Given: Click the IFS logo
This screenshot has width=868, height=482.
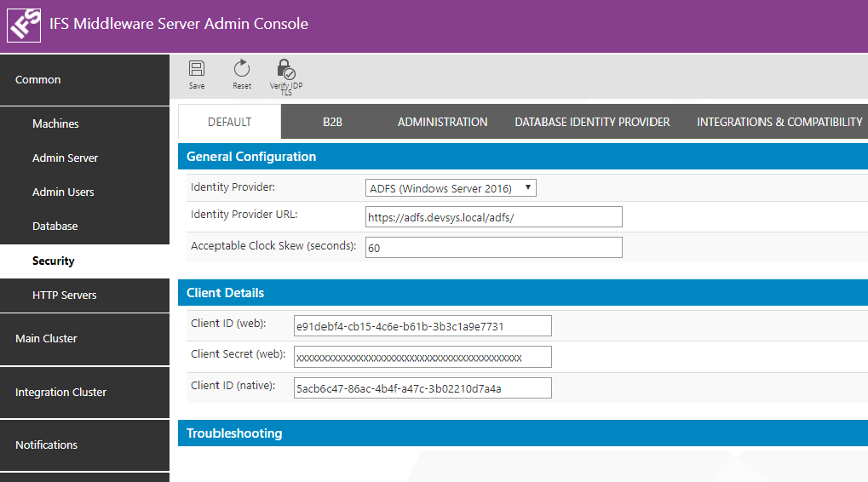Looking at the screenshot, I should coord(24,25).
